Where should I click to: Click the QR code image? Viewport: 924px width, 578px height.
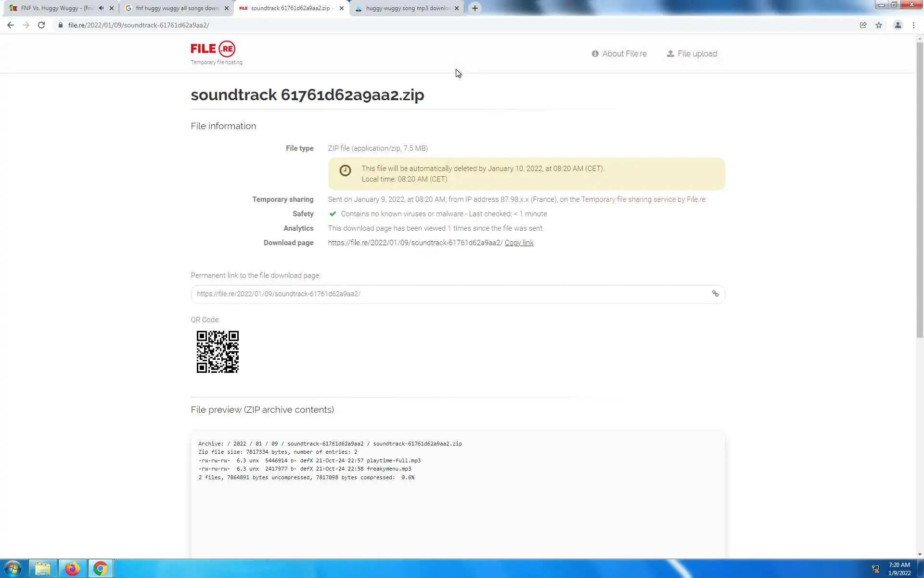pyautogui.click(x=218, y=352)
